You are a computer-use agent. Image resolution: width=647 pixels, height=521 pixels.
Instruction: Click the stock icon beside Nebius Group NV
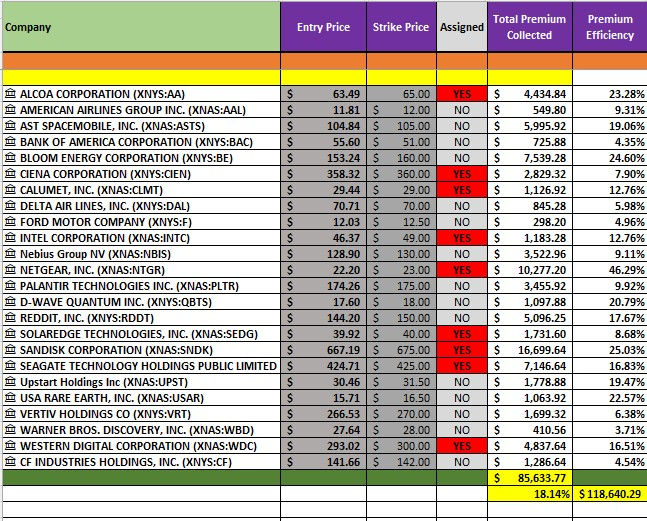click(10, 254)
